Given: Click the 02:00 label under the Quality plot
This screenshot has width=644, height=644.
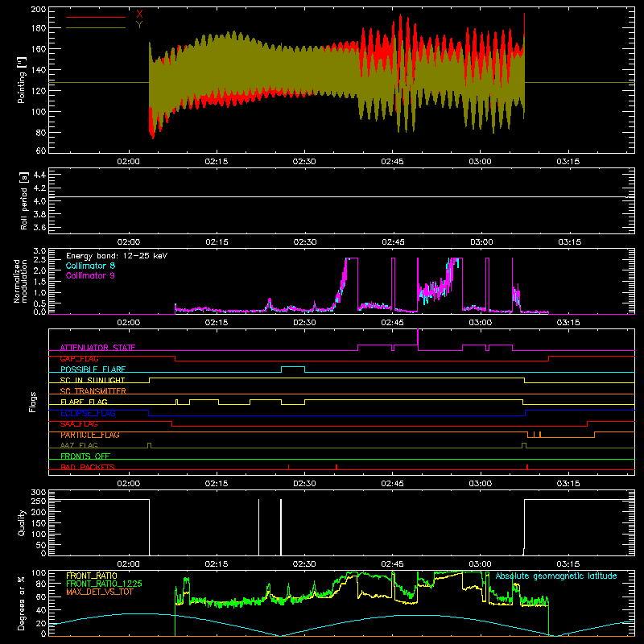Looking at the screenshot, I should 129,564.
